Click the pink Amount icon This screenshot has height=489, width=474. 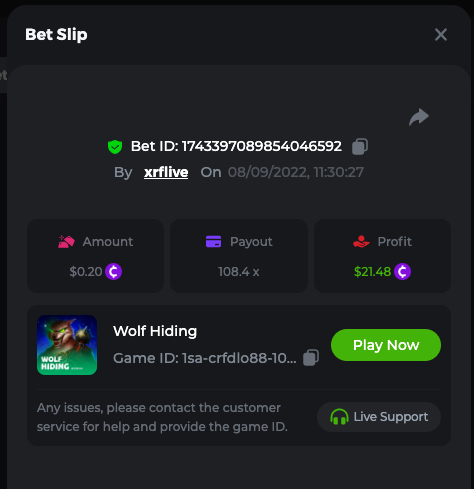[66, 242]
